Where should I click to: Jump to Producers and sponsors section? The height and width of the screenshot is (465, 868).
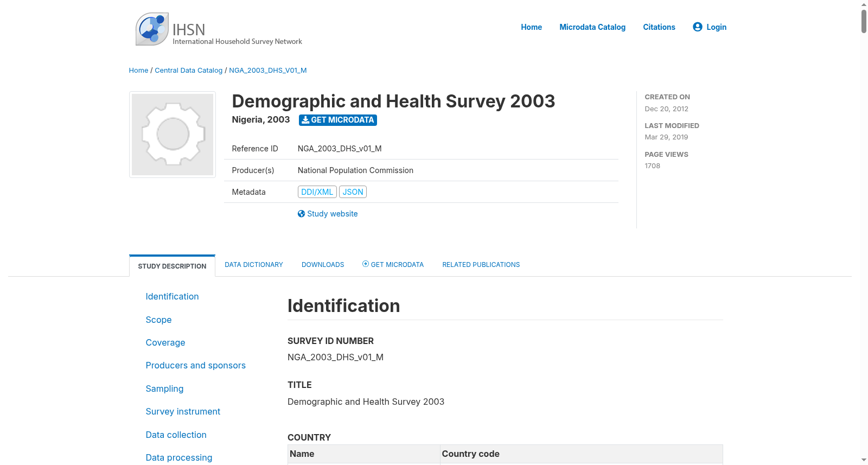coord(195,366)
